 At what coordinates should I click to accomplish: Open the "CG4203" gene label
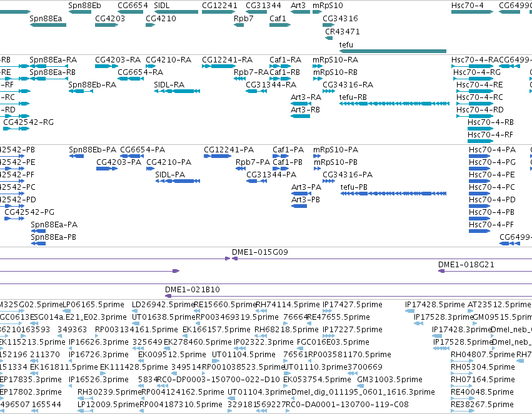click(x=110, y=19)
